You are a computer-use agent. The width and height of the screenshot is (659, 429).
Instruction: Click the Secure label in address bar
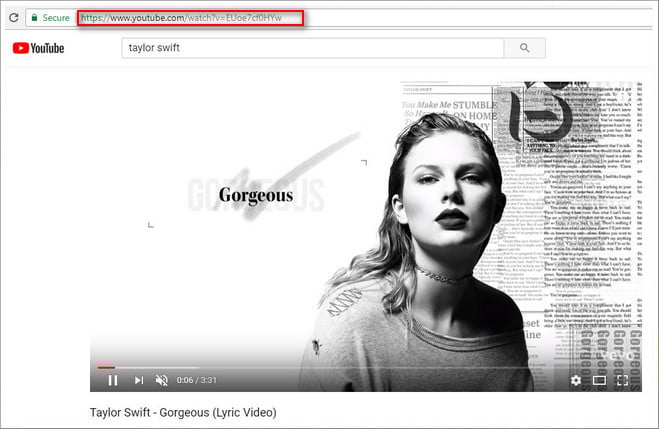tap(56, 18)
